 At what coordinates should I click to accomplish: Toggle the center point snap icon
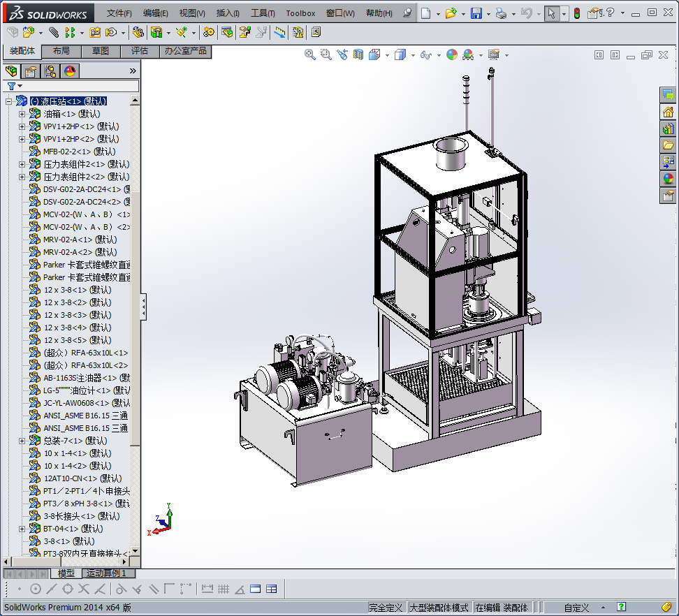(x=36, y=589)
